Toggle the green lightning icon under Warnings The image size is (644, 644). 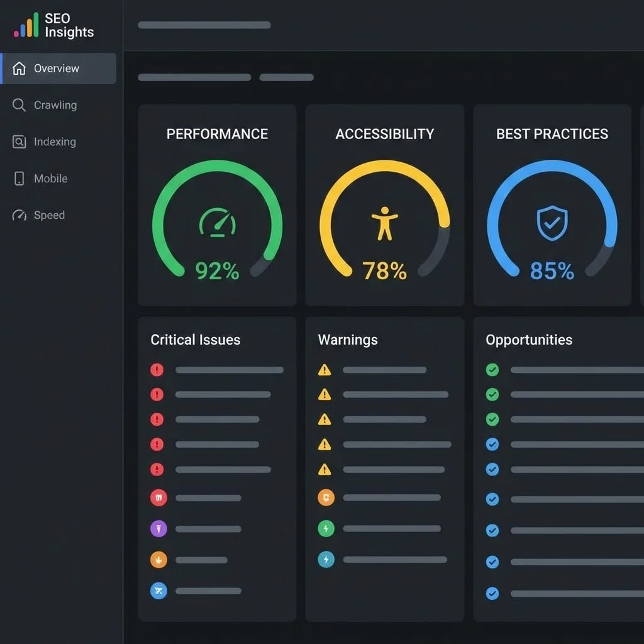point(326,528)
